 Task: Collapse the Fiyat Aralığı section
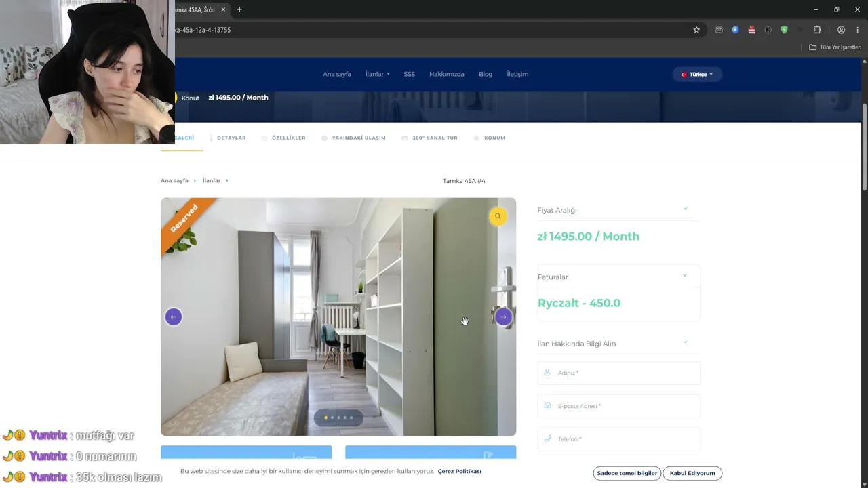click(685, 209)
